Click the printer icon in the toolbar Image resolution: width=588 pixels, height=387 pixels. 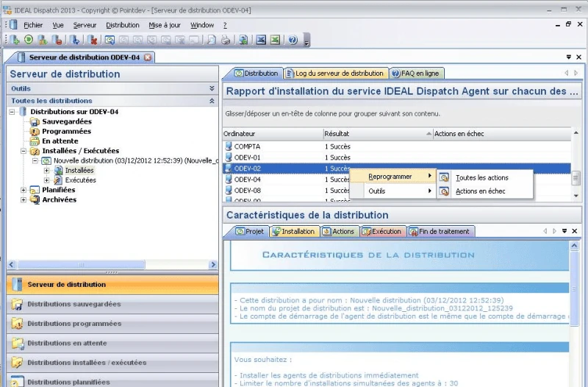coord(226,40)
